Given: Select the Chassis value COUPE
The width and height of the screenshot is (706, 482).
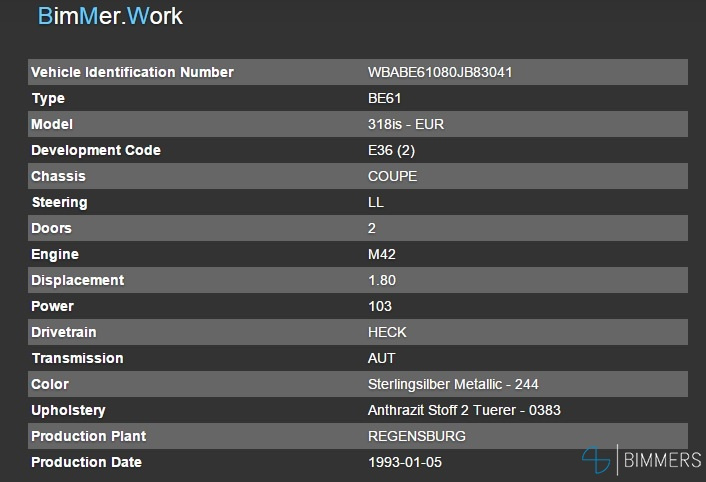Looking at the screenshot, I should [393, 176].
